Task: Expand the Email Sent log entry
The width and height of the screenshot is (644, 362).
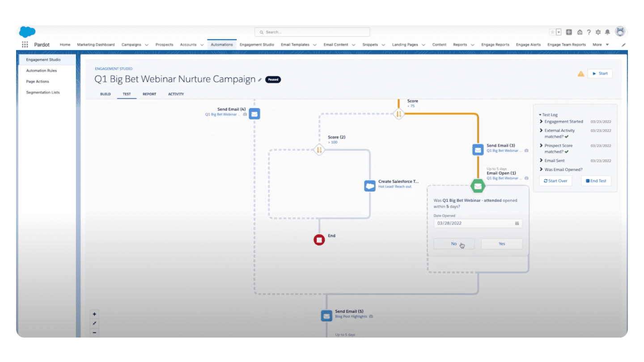Action: [x=541, y=160]
